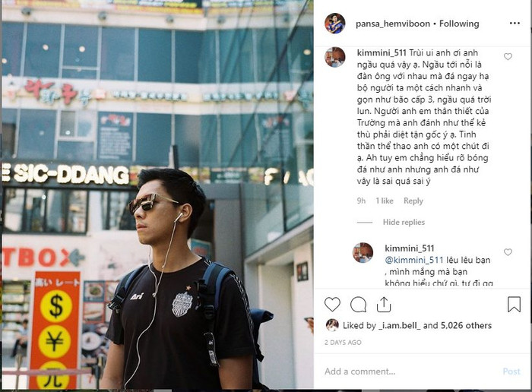
Task: Reply to the kimmini_511 comment
Action: (413, 201)
